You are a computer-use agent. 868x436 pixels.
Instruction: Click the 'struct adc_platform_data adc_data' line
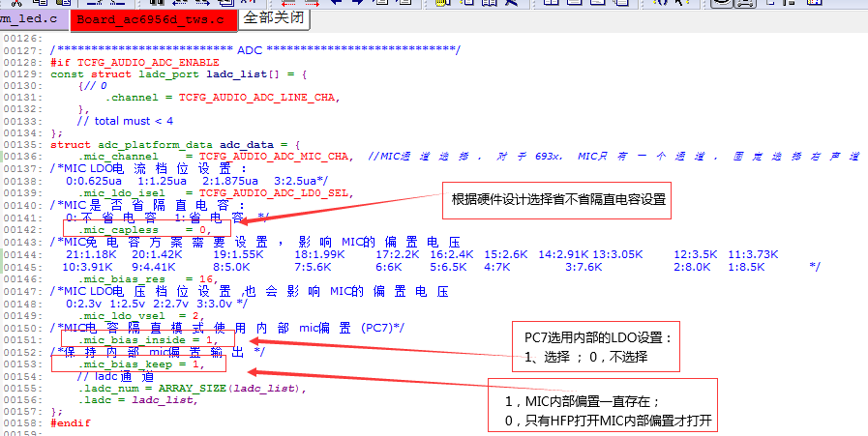coord(175,145)
